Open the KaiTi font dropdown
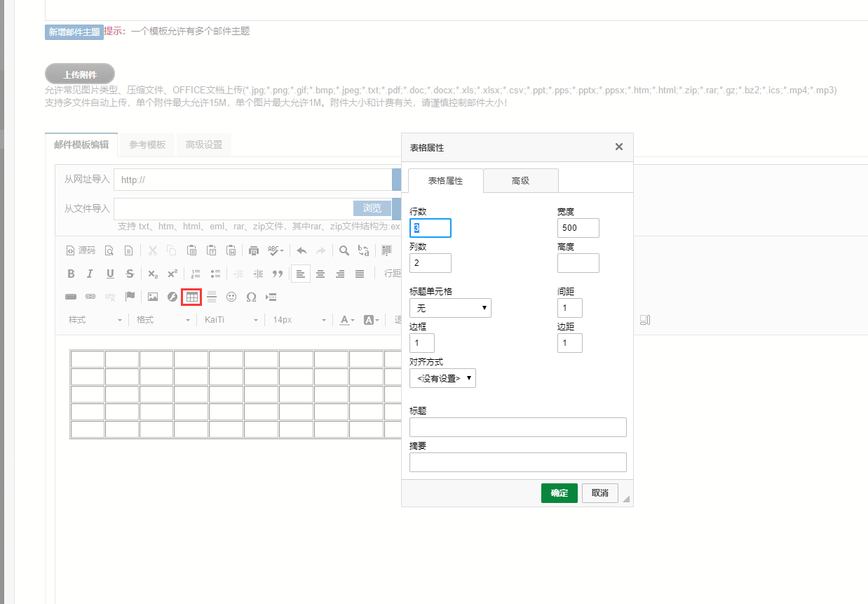The height and width of the screenshot is (604, 868). [x=231, y=320]
